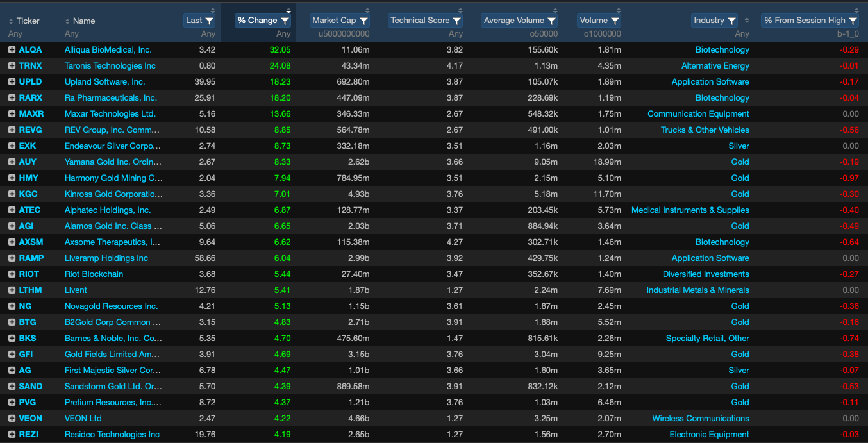Expand the RARX row details

coord(12,98)
